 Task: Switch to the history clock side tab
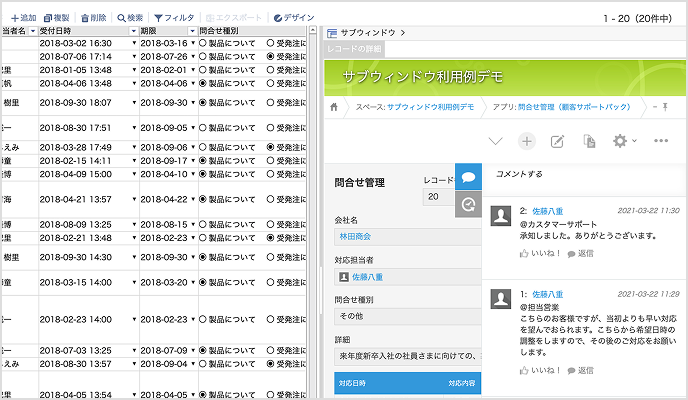(468, 204)
